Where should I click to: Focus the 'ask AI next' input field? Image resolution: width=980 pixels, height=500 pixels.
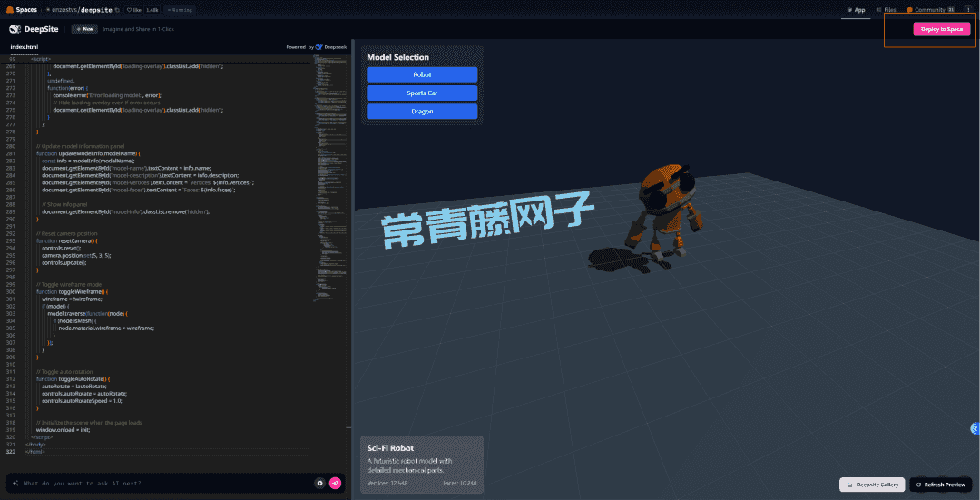163,483
